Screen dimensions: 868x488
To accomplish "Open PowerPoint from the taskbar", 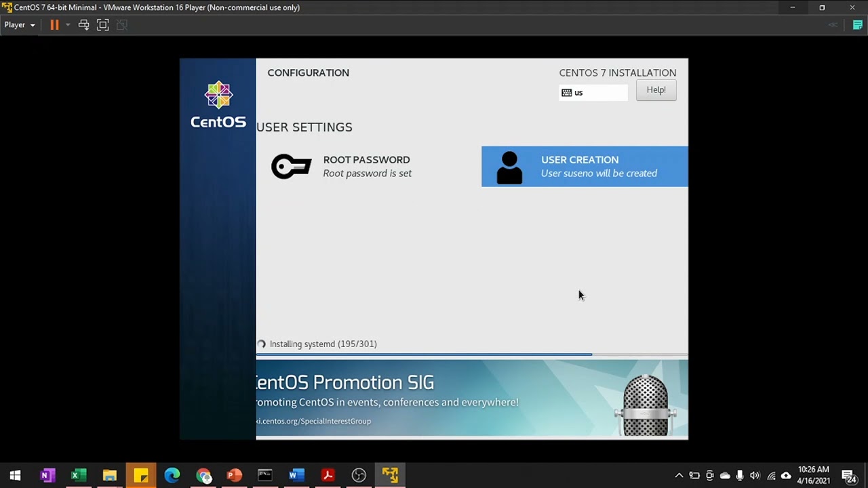I will pos(235,475).
